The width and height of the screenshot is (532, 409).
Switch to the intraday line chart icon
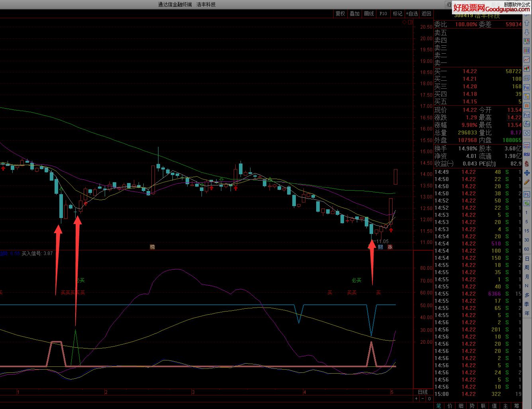527,60
